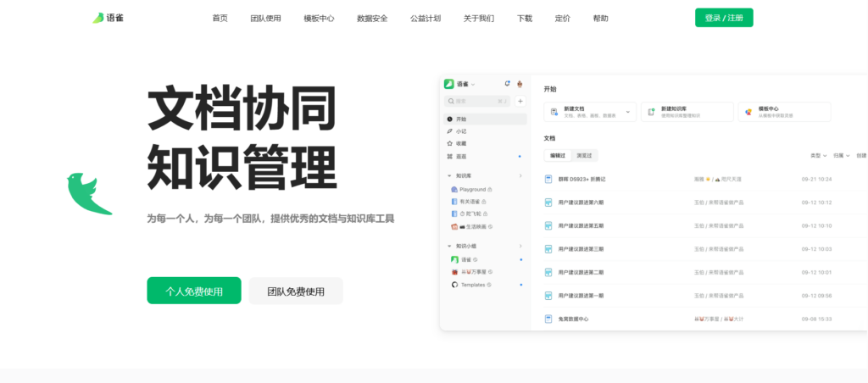The height and width of the screenshot is (383, 868).
Task: Open 公益计划 in the top navigation
Action: tap(426, 19)
